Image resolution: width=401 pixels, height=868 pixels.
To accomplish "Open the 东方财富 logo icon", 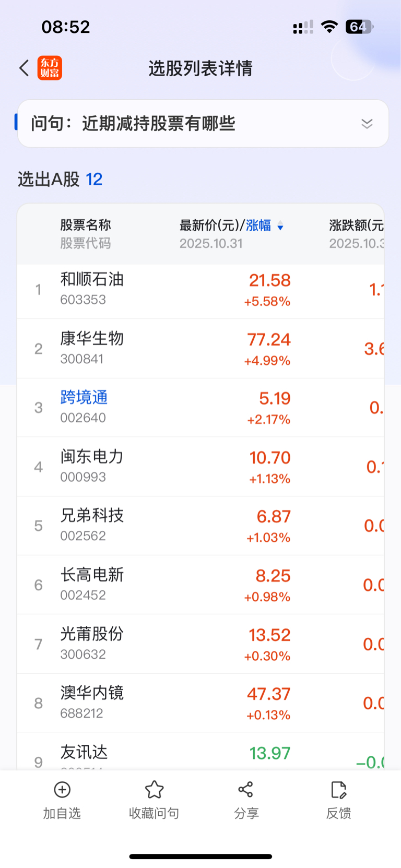I will click(x=50, y=68).
